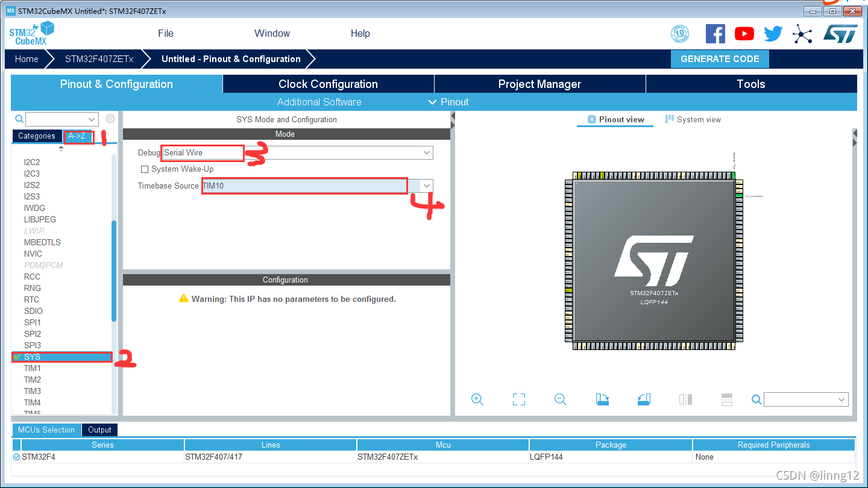This screenshot has width=868, height=488.
Task: Click the horizontal split layout icon
Action: click(727, 399)
